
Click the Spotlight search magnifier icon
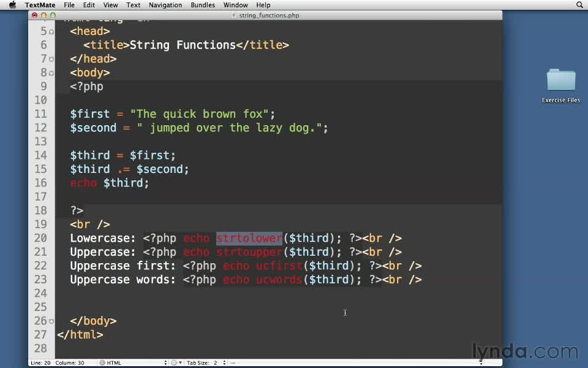(x=579, y=5)
